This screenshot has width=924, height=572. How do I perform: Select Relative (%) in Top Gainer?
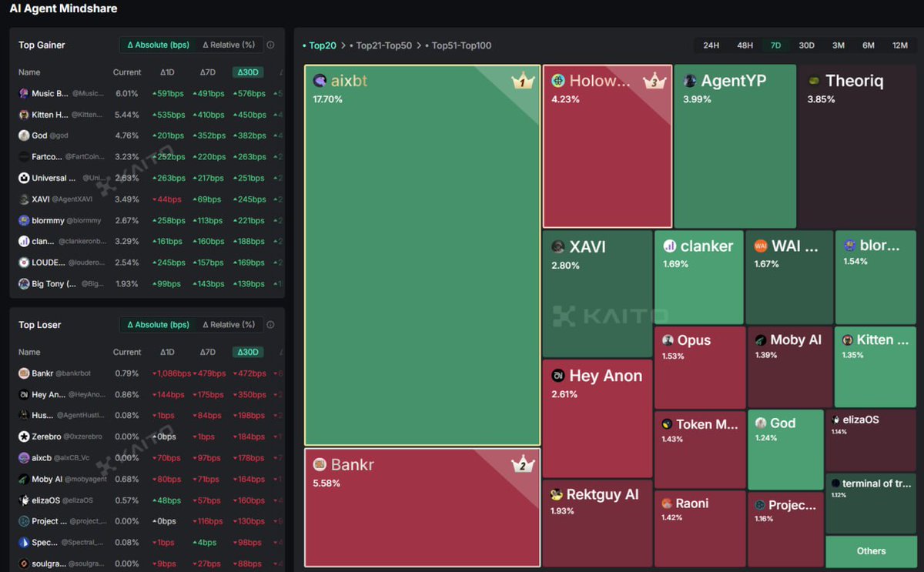point(228,45)
